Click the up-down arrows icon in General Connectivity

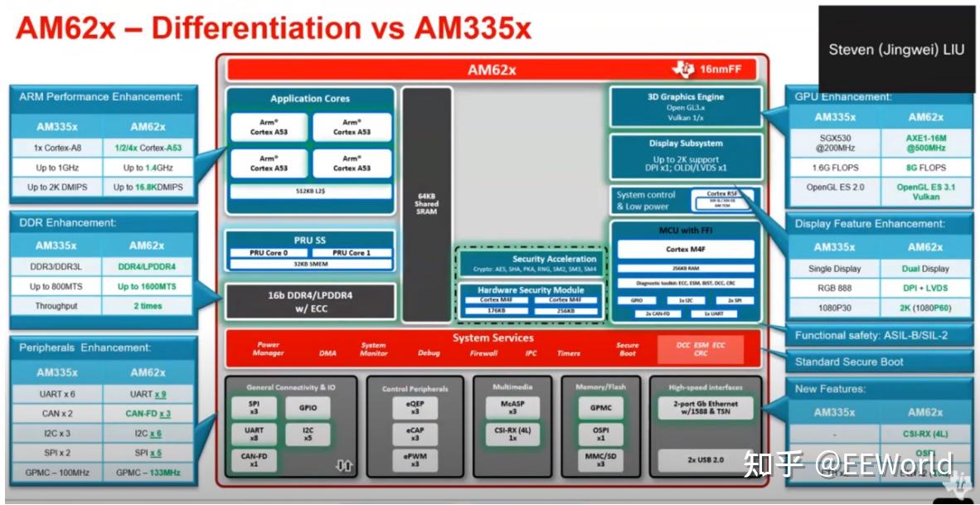343,465
